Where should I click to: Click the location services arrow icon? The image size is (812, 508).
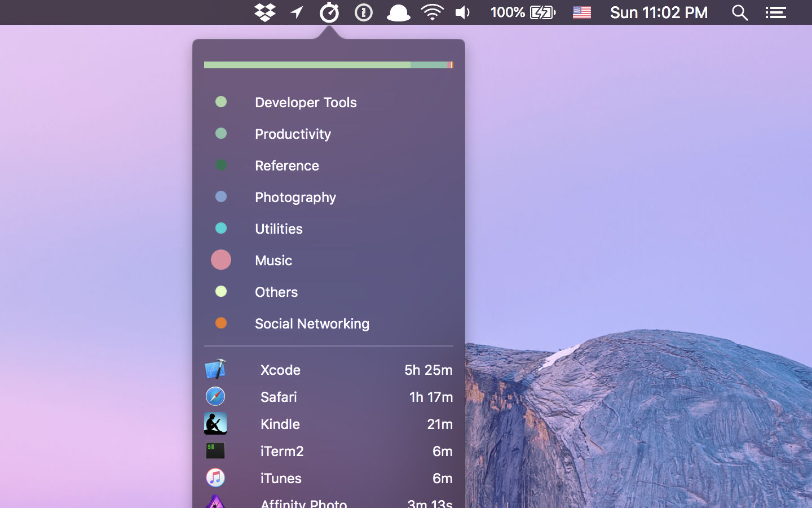click(x=297, y=12)
